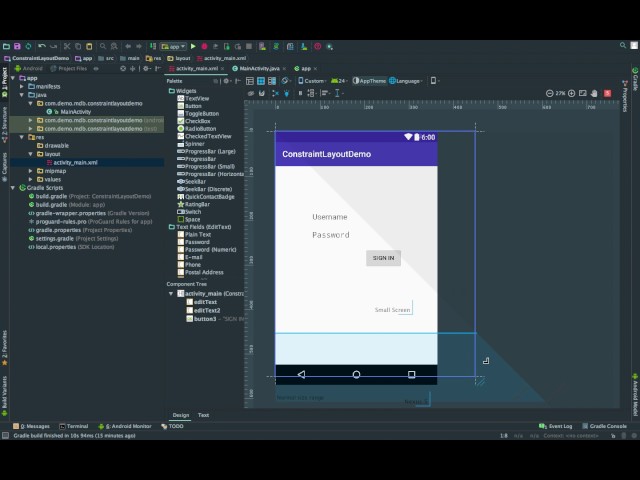Zoom out the layout preview
Screen dimensions: 640x480
[x=549, y=93]
